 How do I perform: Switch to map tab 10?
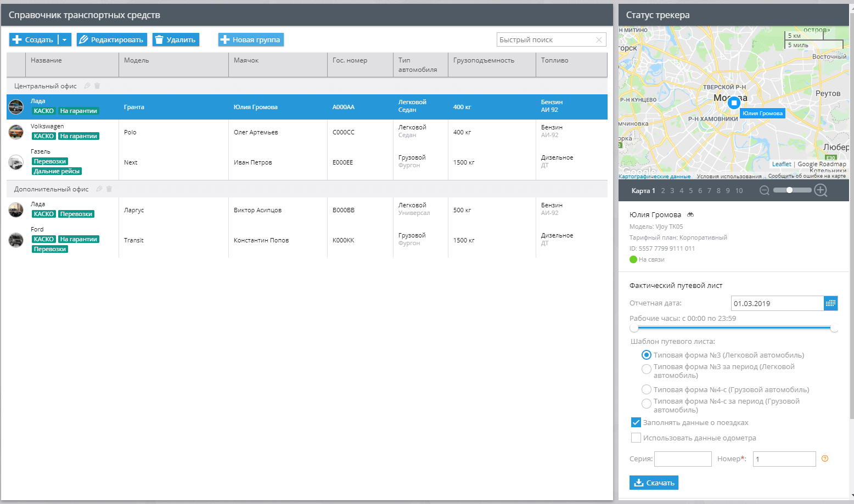pos(739,191)
